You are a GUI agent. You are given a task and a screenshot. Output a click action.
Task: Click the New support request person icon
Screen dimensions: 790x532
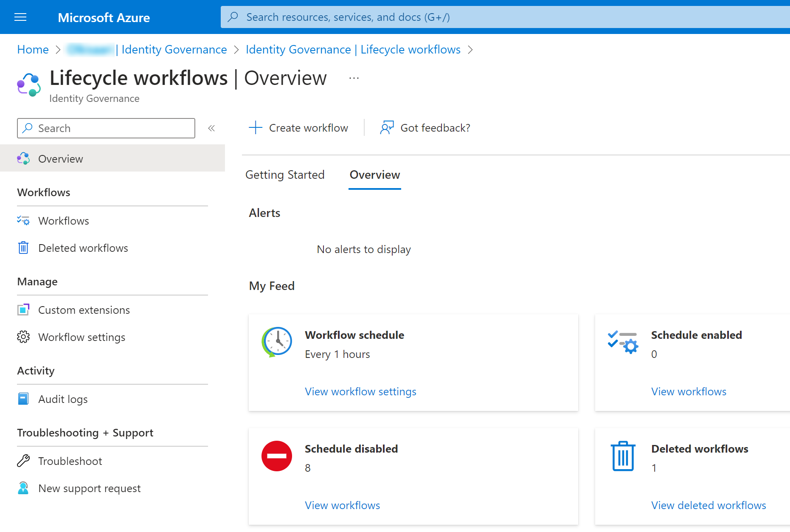pyautogui.click(x=23, y=488)
